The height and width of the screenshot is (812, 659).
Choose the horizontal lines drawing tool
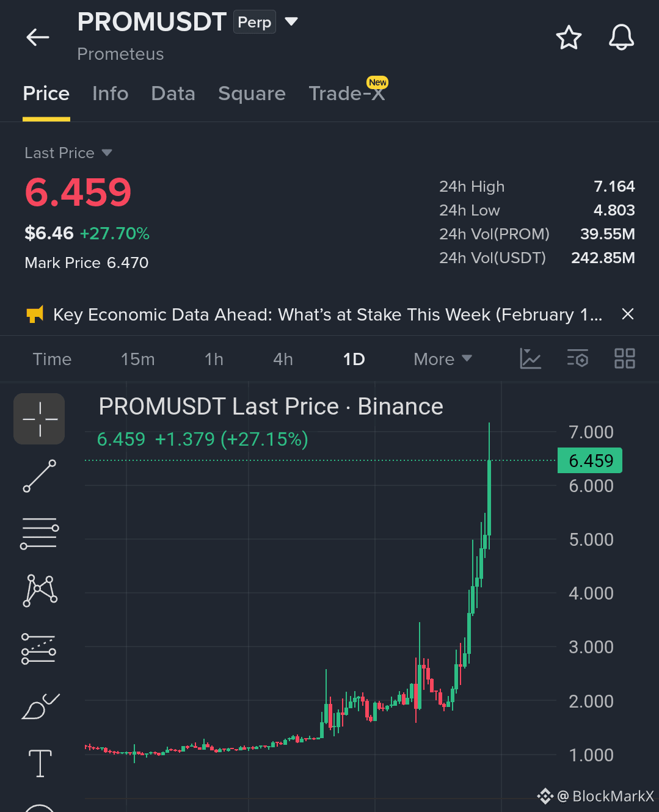(x=40, y=533)
